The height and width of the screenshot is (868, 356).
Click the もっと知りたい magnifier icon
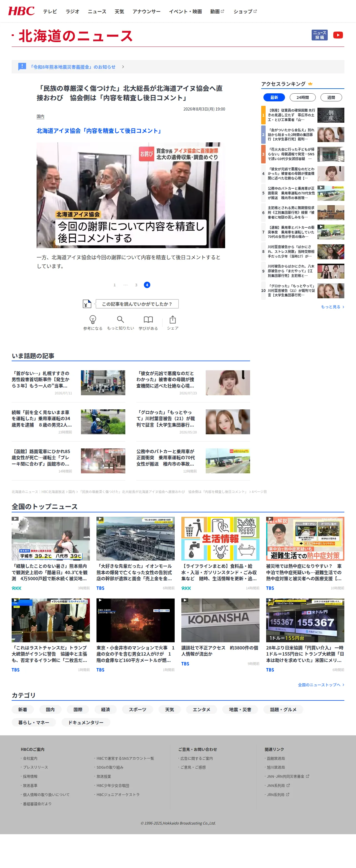pos(120,319)
